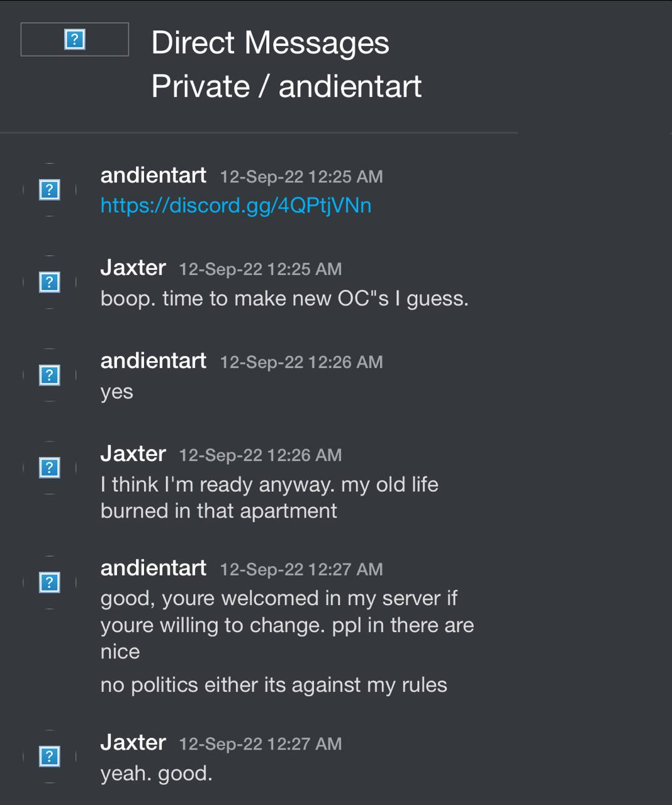The width and height of the screenshot is (672, 805).
Task: Click the message 'no politics either its against my rules'
Action: pos(274,685)
